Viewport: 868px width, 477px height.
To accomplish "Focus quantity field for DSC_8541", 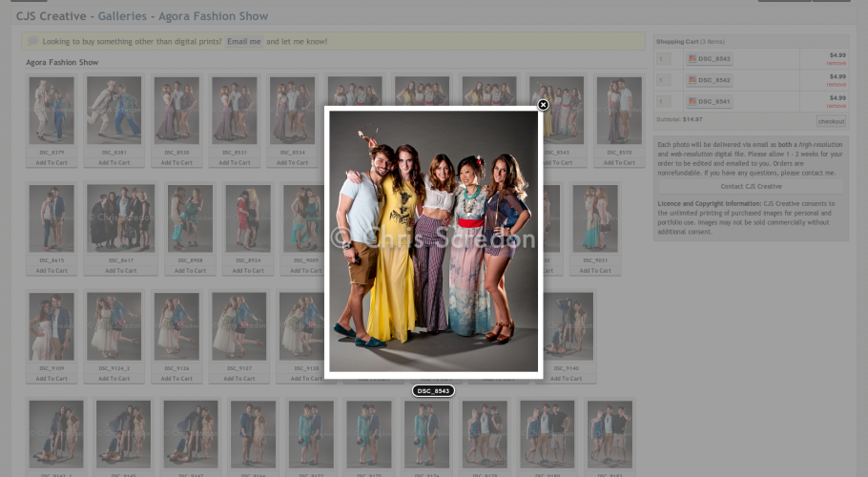I will (x=664, y=101).
